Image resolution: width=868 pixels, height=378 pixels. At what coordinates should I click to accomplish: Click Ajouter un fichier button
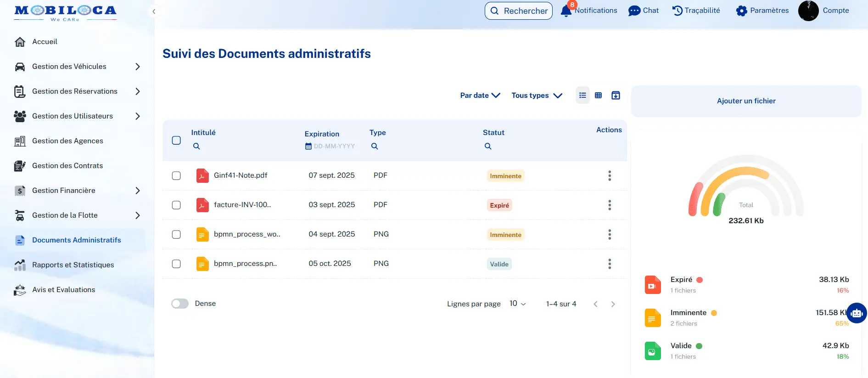[x=746, y=101]
